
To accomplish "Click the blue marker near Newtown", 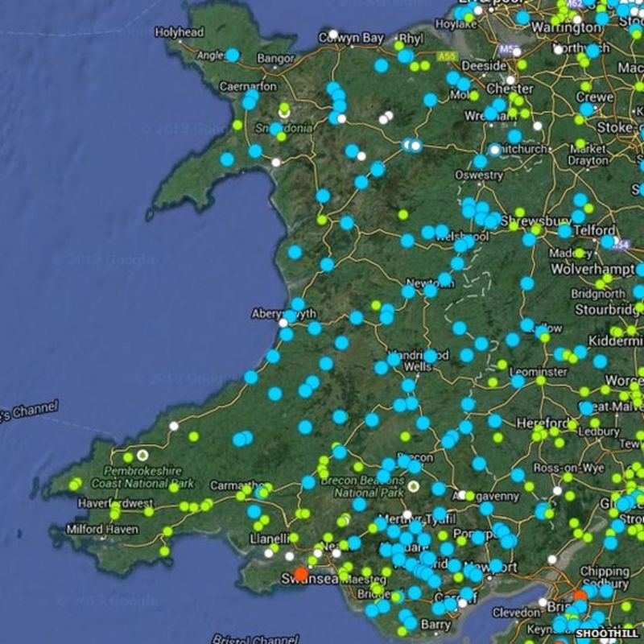I will click(x=409, y=291).
